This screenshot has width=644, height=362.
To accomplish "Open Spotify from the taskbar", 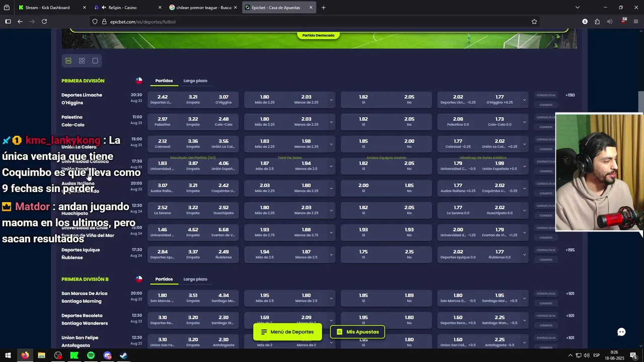I will pyautogui.click(x=91, y=355).
